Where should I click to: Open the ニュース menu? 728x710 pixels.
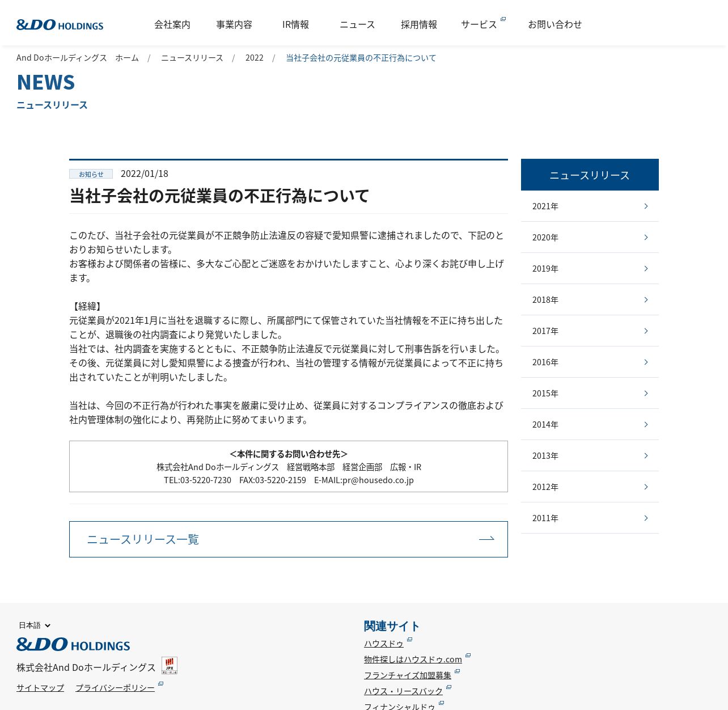357,24
